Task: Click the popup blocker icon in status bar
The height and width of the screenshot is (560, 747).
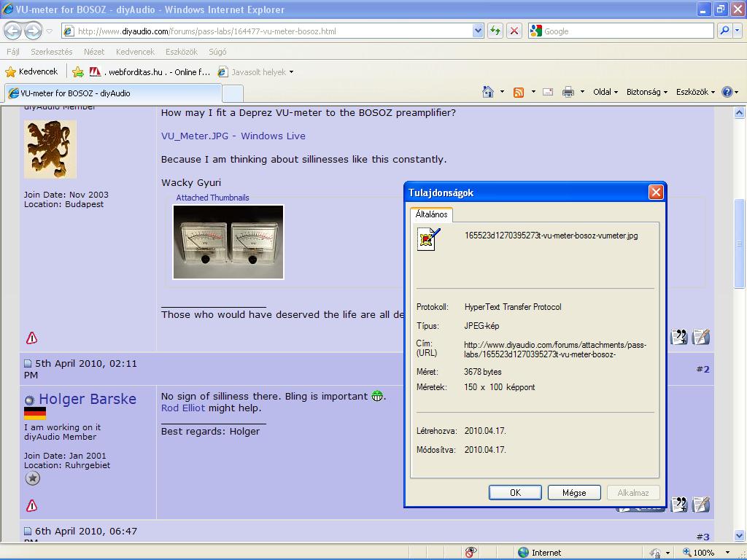Action: (x=471, y=553)
